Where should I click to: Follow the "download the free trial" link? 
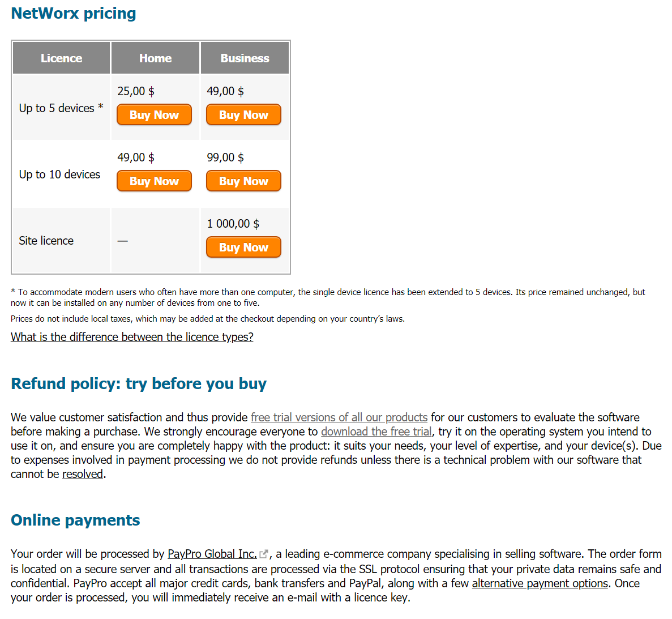376,432
